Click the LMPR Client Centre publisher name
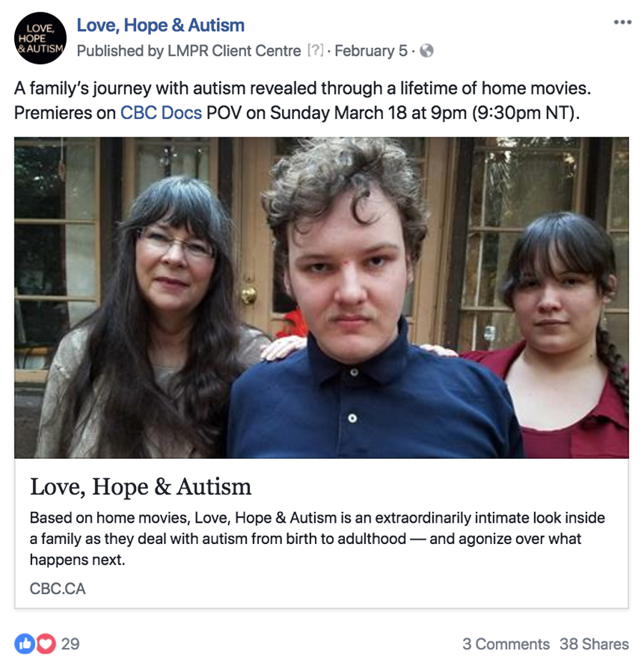 click(234, 51)
